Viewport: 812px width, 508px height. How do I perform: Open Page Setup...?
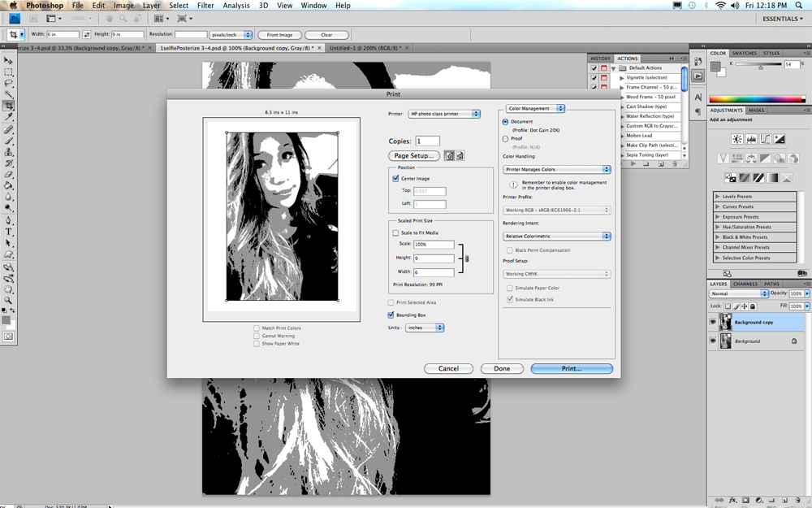click(414, 155)
